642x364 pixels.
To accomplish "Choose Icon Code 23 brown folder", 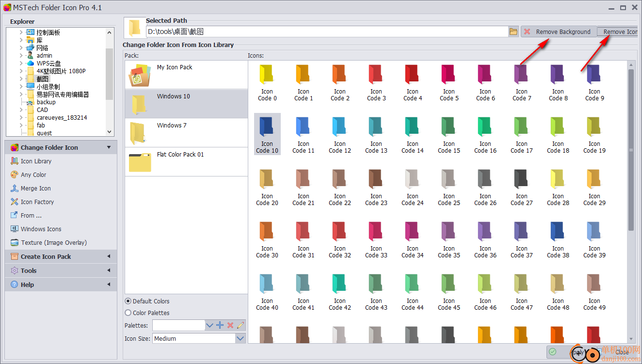I will click(376, 187).
